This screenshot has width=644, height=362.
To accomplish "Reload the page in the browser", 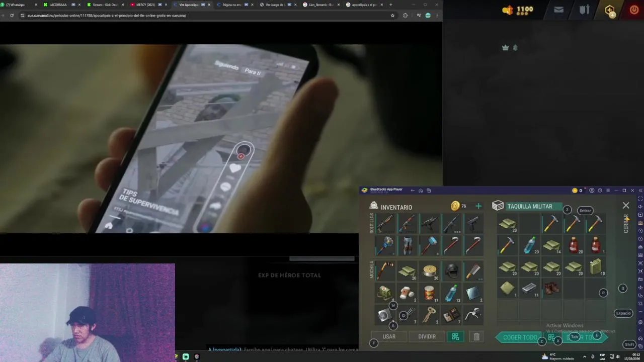I will pyautogui.click(x=12, y=16).
